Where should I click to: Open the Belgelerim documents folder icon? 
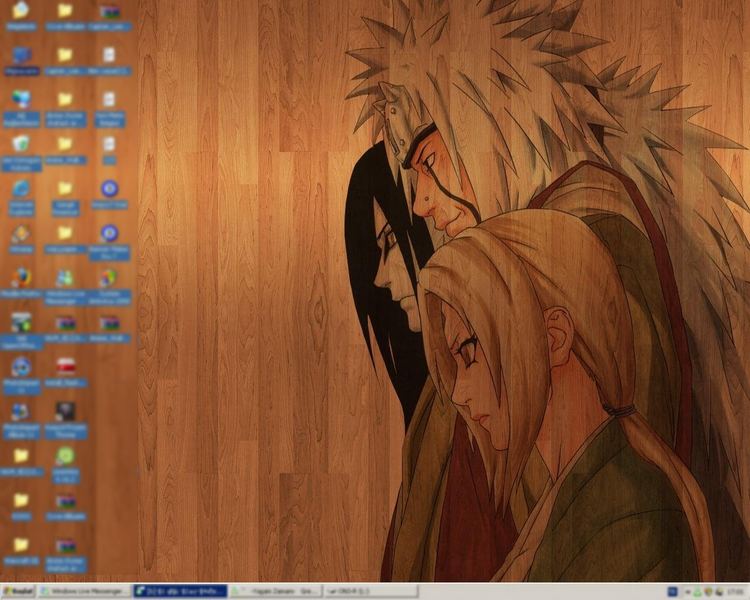pos(21,11)
